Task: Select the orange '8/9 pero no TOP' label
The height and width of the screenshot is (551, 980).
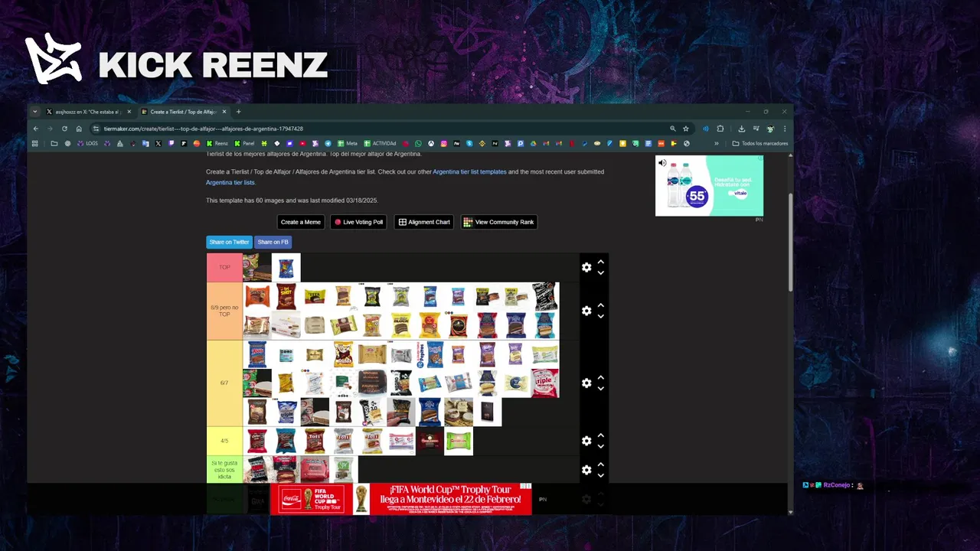Action: coord(224,311)
